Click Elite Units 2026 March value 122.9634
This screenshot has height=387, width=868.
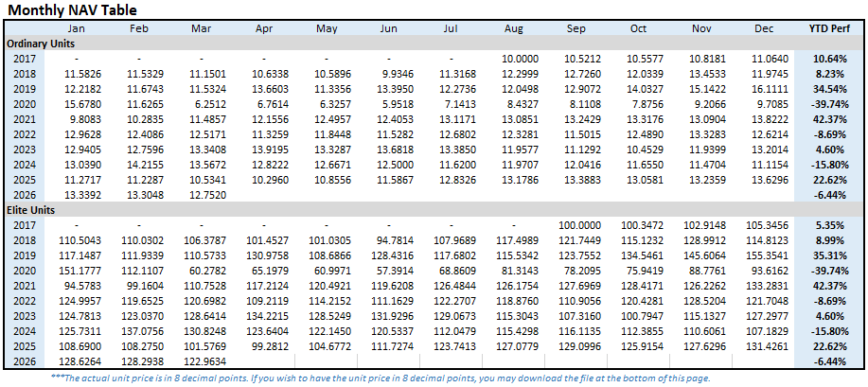tap(205, 361)
